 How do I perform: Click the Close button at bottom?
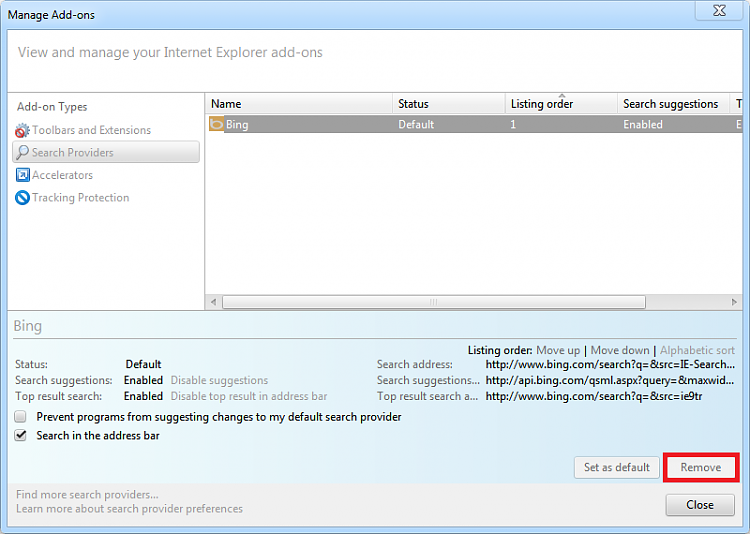[700, 505]
